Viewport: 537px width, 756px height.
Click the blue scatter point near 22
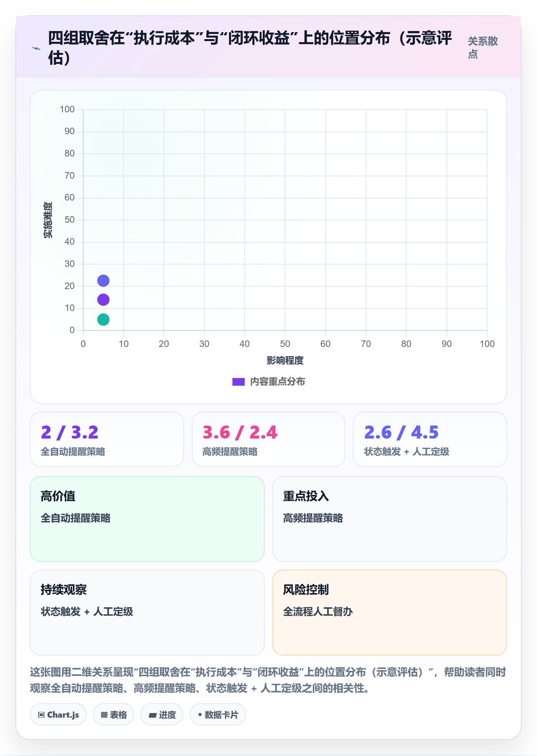[103, 281]
